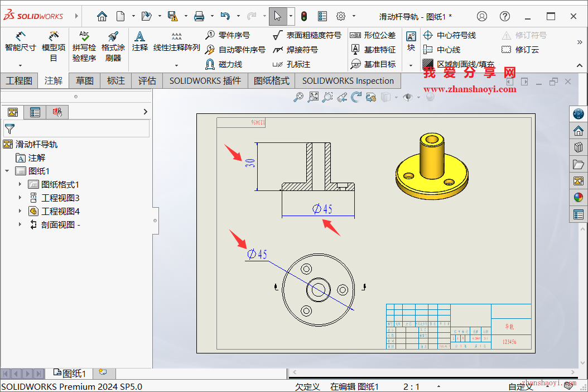Viewport: 588px width, 392px height.
Task: Click the Rebuild traffic light icon
Action: pos(303,16)
